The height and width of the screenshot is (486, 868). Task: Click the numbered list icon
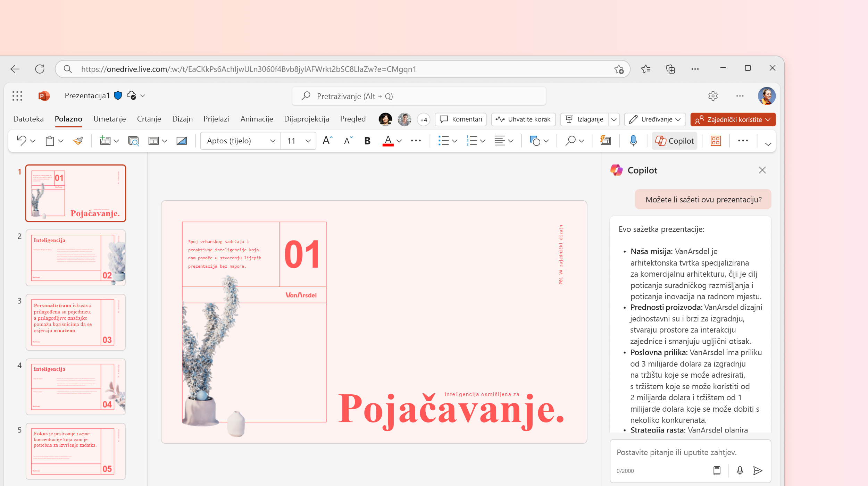click(x=471, y=141)
